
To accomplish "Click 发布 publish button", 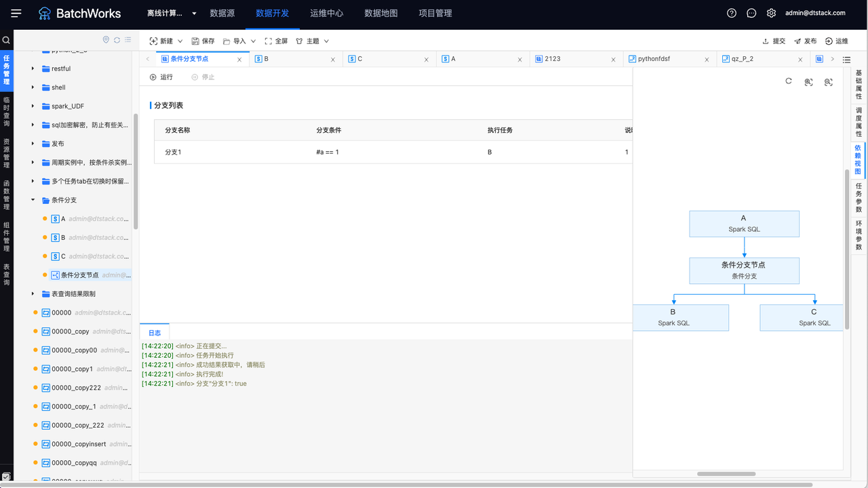I will click(x=805, y=41).
